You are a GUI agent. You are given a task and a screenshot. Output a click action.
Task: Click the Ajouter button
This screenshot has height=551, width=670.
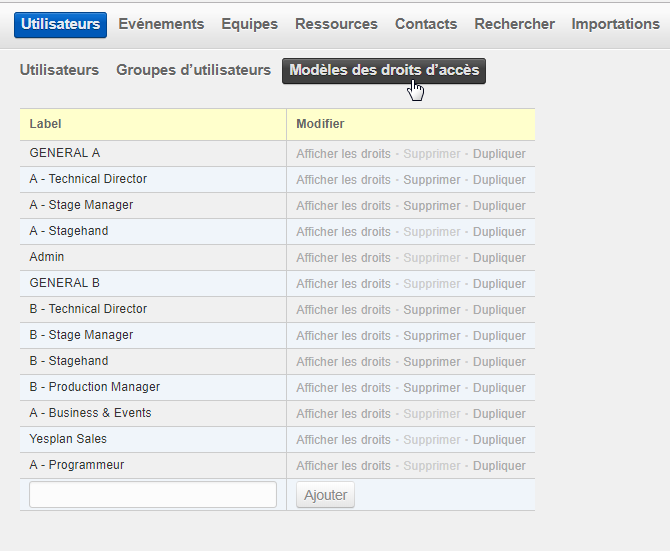[x=325, y=495]
